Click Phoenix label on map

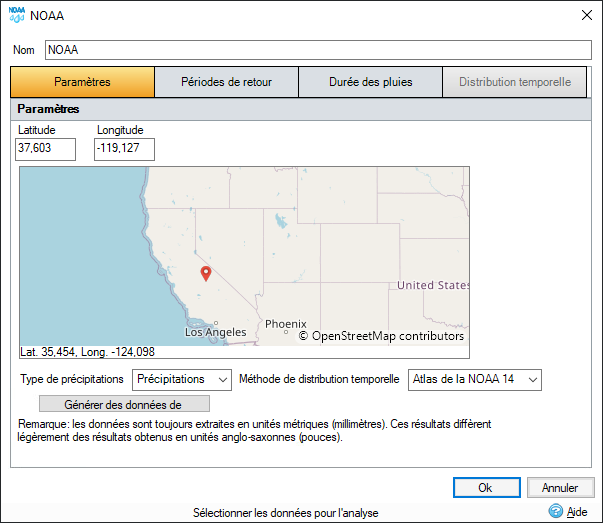tap(286, 324)
